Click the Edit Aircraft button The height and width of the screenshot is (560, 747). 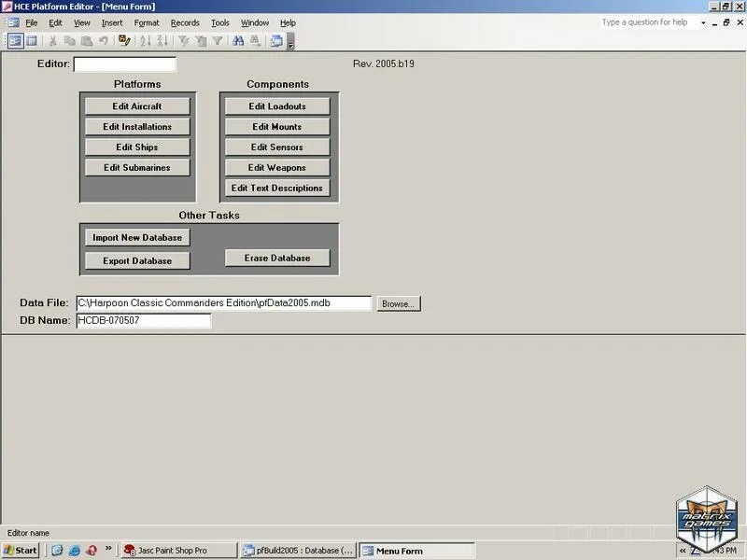coord(137,106)
